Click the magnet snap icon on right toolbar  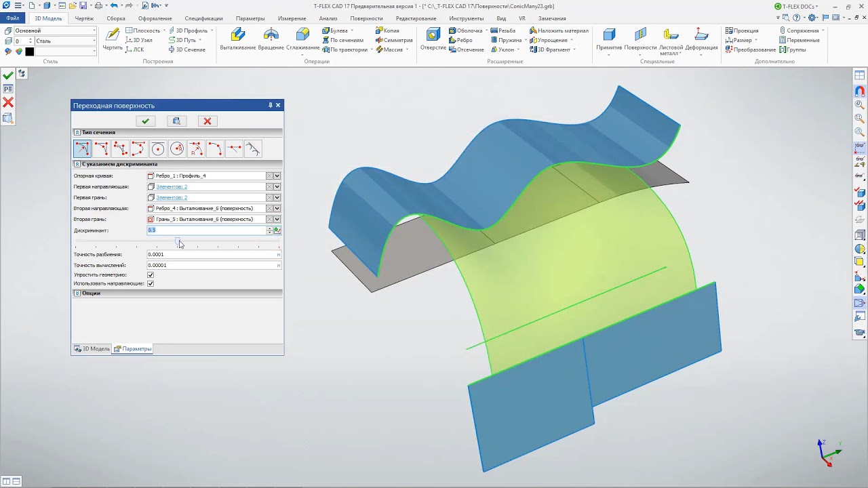click(860, 91)
